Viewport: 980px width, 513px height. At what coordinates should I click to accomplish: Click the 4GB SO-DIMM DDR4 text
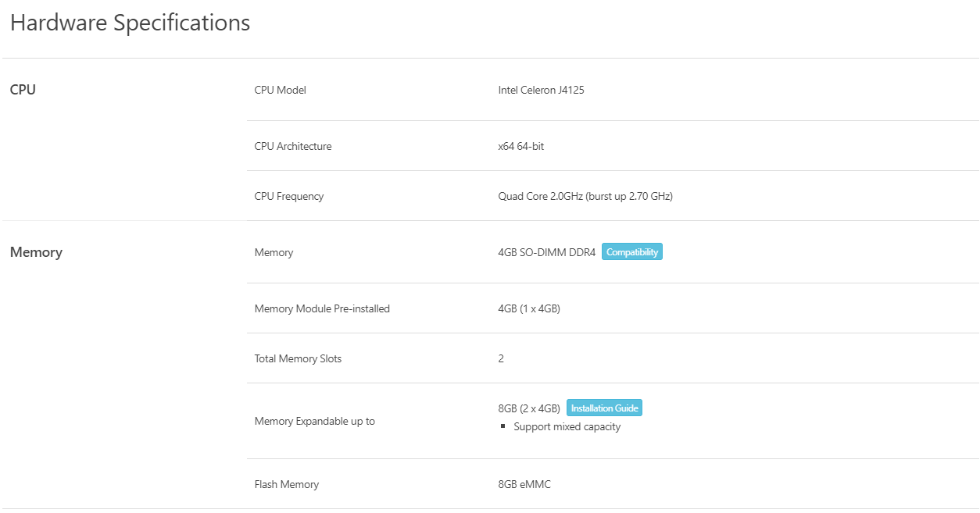coord(546,252)
